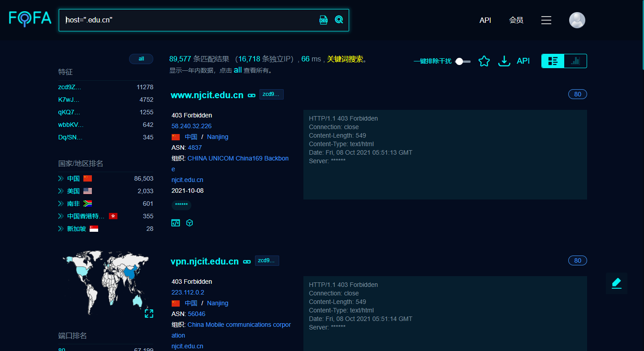Filter by feature wbbKV...
The image size is (644, 351).
pos(71,125)
